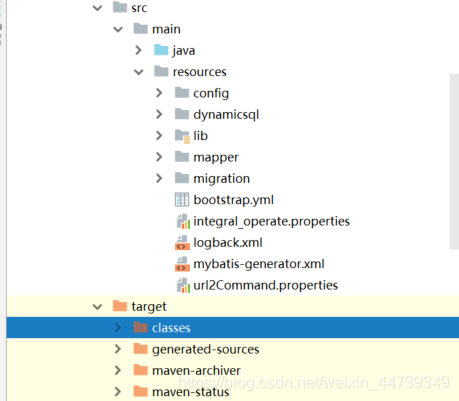Collapse the src folder chevron
459x401 pixels.
97,8
